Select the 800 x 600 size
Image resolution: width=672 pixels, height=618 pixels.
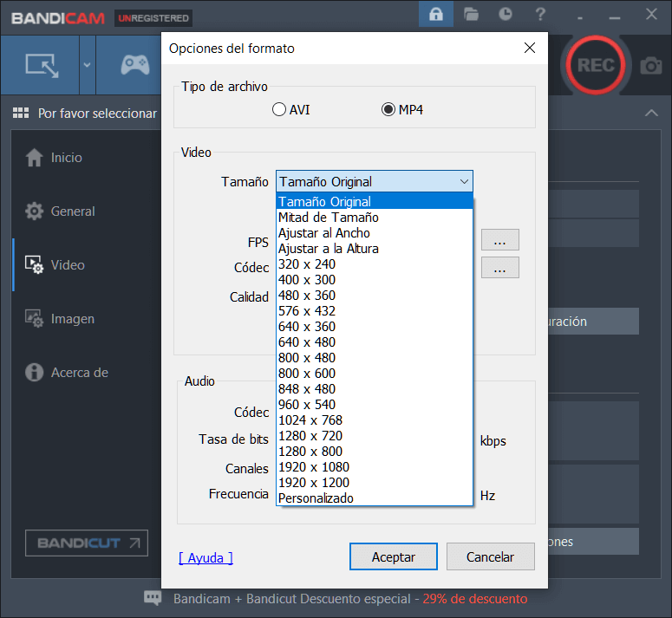(375, 373)
